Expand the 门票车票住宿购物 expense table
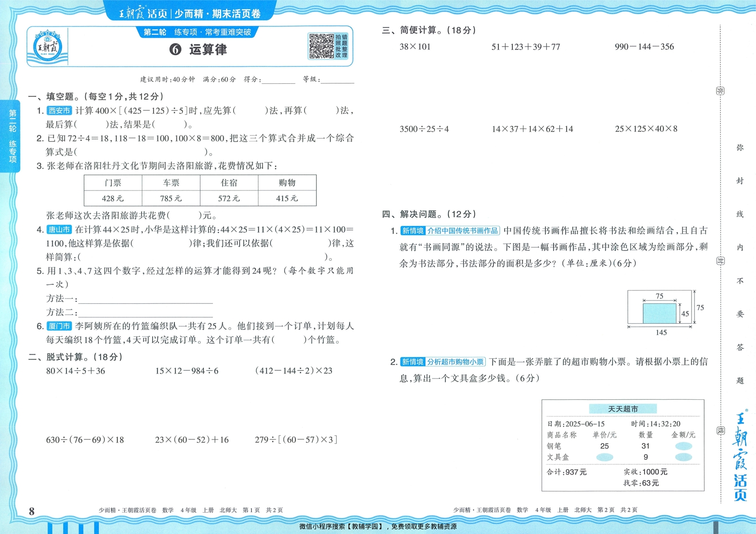The height and width of the screenshot is (534, 756). tap(201, 190)
